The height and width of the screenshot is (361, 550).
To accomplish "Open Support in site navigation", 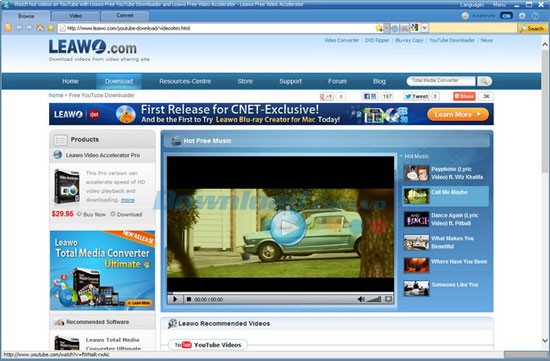I will pyautogui.click(x=290, y=81).
